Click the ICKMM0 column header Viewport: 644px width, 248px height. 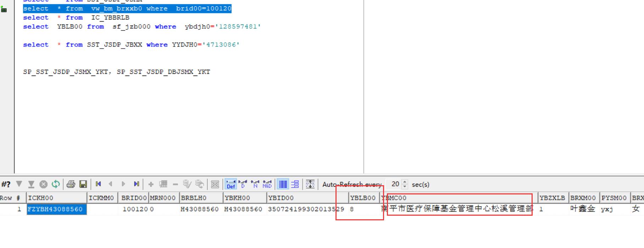pyautogui.click(x=102, y=198)
